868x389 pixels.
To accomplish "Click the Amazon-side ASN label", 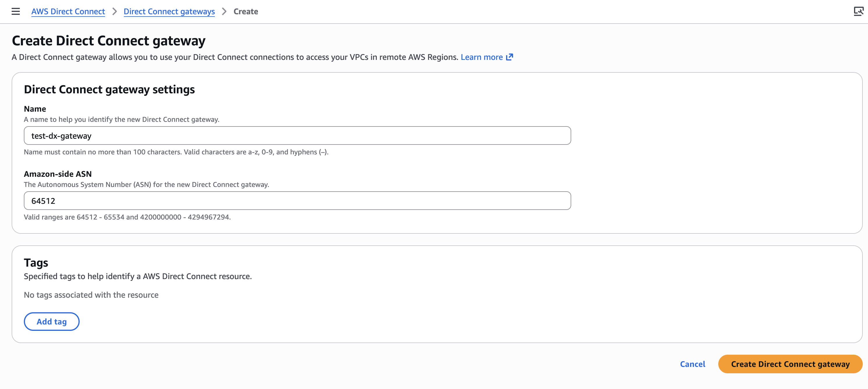I will click(58, 174).
